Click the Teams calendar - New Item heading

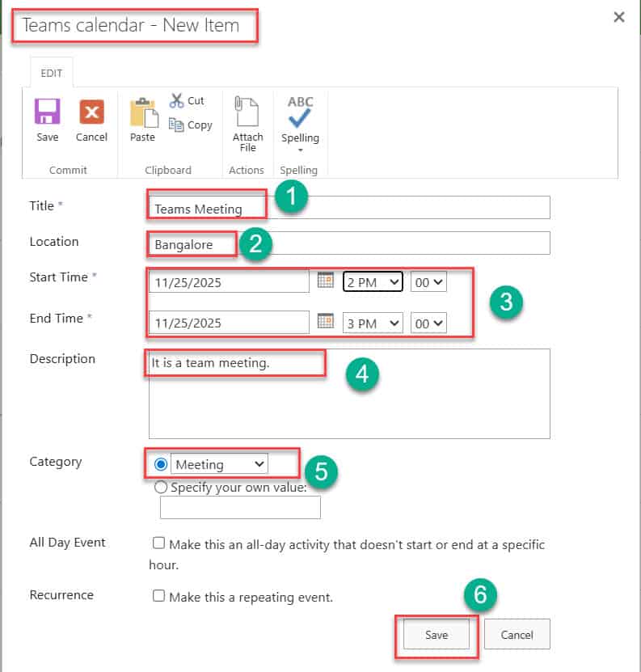coord(131,25)
